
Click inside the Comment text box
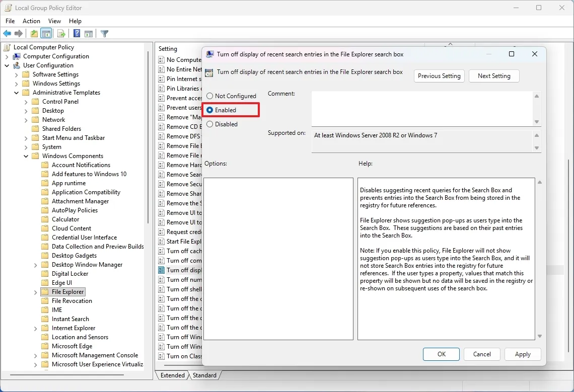point(421,108)
